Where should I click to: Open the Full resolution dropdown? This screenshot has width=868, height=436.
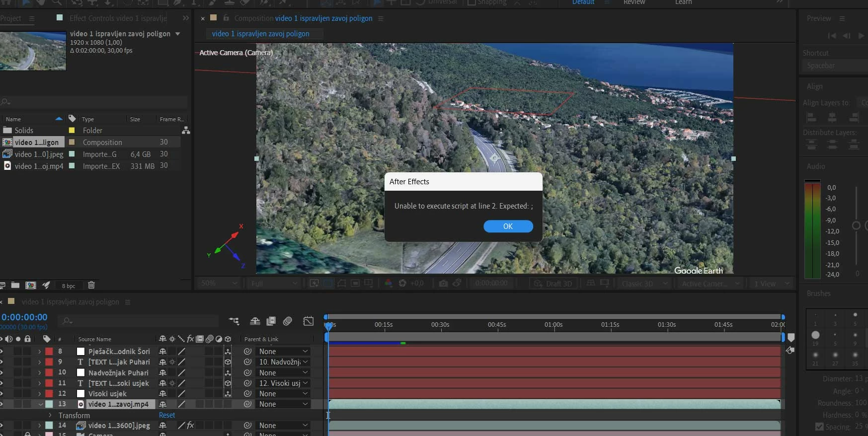pos(274,283)
